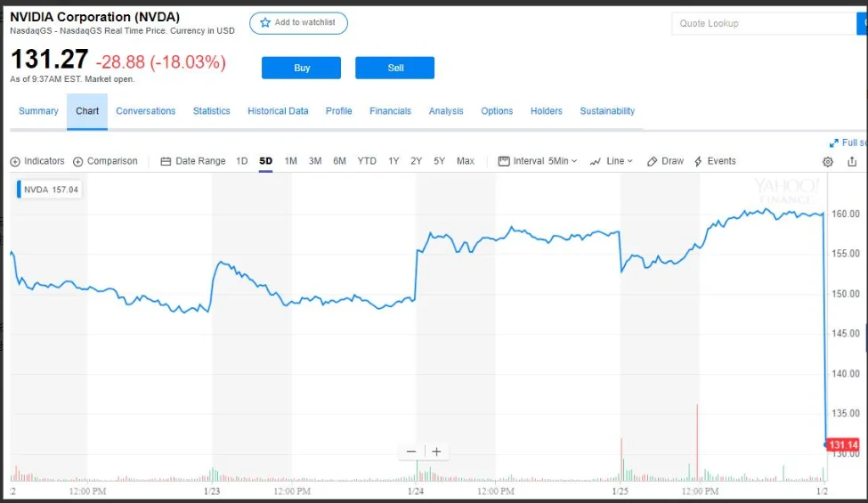
Task: Click the 145.00 price axis label
Action: 846,333
